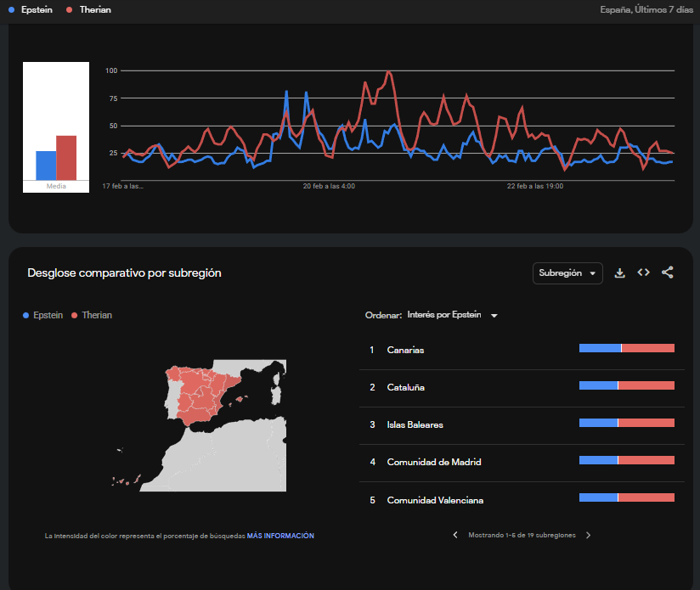Image resolution: width=700 pixels, height=590 pixels.
Task: Go to the next page of subregions
Action: click(589, 536)
